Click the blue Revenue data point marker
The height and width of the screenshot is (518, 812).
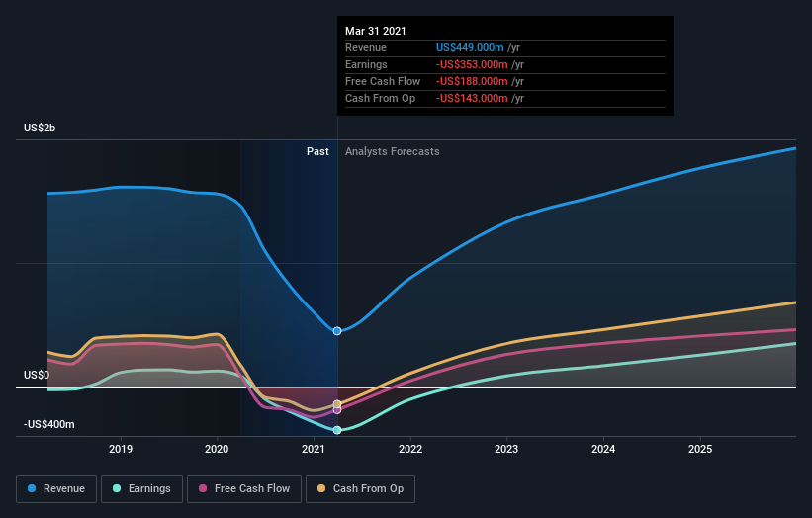pyautogui.click(x=337, y=331)
